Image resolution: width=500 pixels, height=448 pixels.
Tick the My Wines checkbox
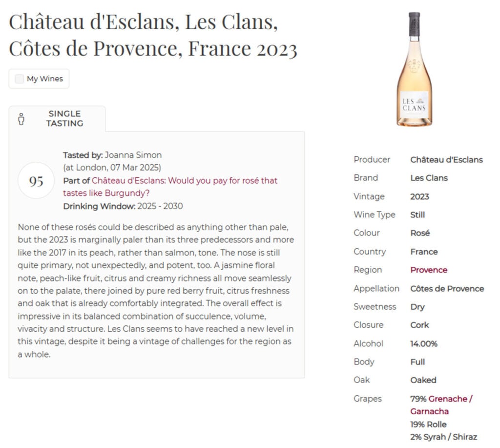[x=20, y=79]
